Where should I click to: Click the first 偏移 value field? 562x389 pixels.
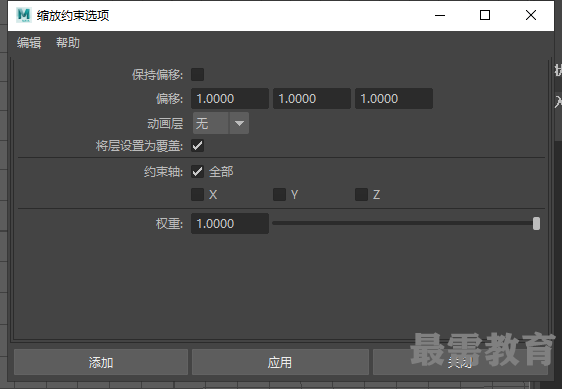point(230,99)
